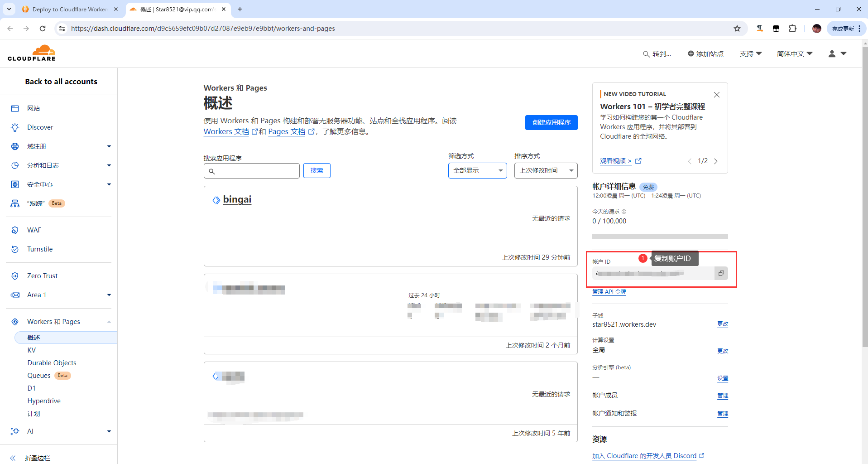Open the bingai application link
This screenshot has height=464, width=868.
coord(237,199)
